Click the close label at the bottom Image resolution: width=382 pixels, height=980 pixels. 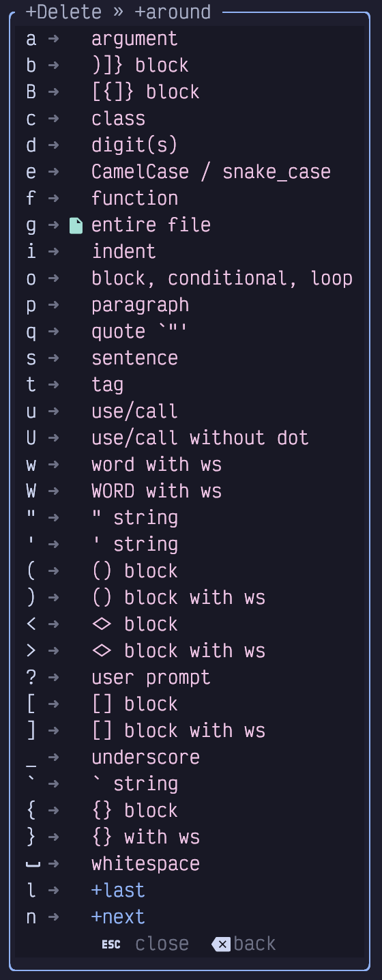(162, 945)
